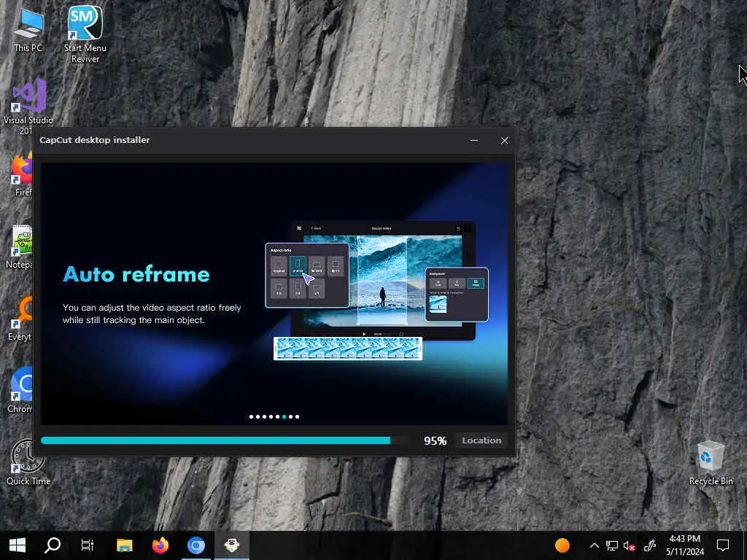747x560 pixels.
Task: Select the Everything search desktop shortcut
Action: (21, 319)
